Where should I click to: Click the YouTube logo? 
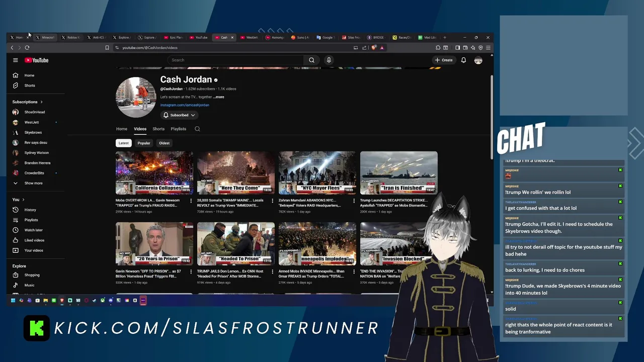(x=37, y=60)
